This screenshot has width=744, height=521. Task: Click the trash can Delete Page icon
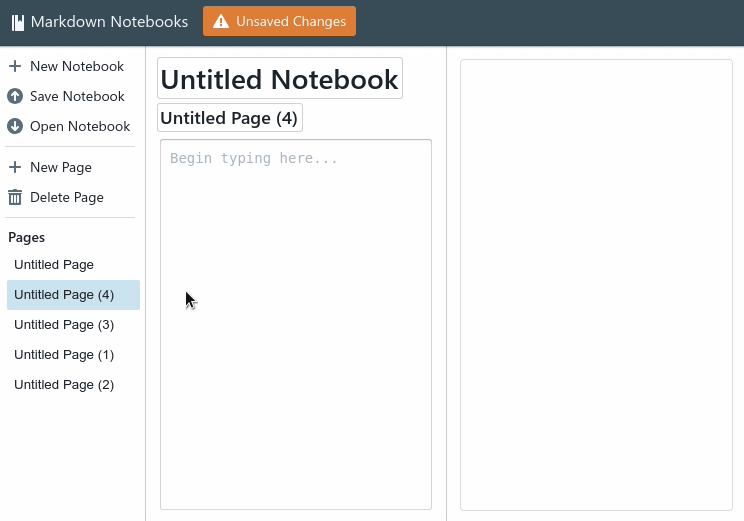coord(15,197)
